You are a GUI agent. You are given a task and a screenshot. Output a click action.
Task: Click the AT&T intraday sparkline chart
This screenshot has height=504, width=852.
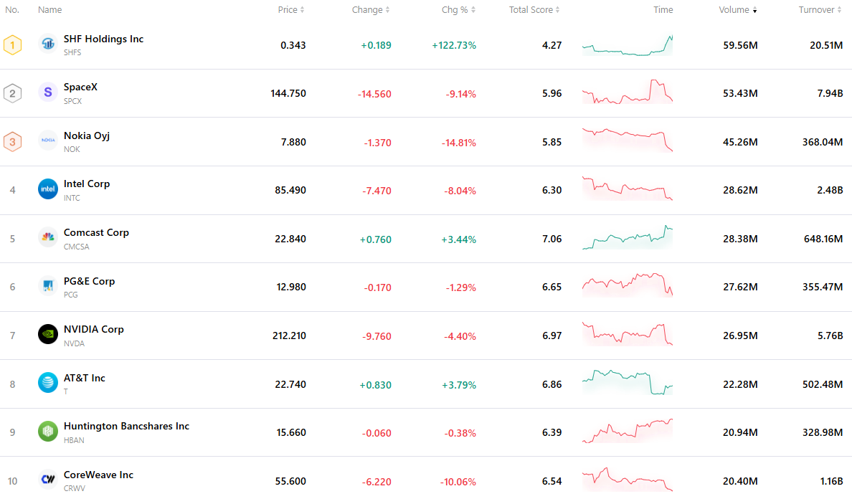coord(628,383)
